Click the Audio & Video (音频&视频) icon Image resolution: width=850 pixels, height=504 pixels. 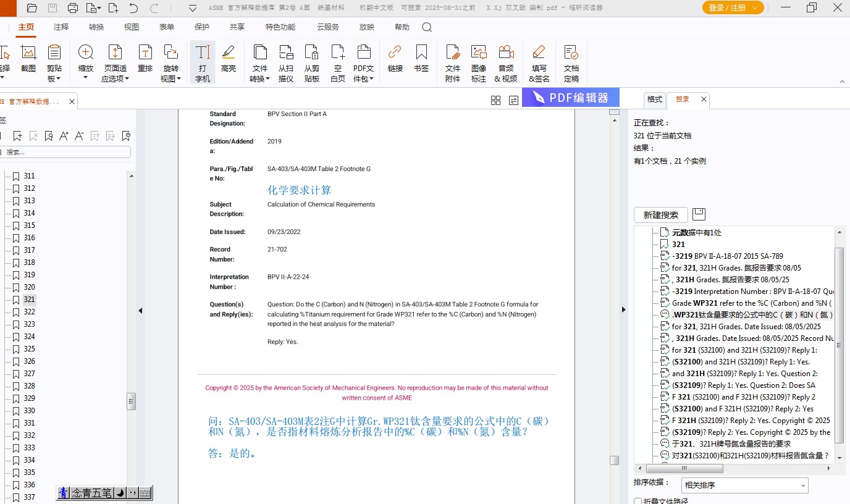click(x=505, y=63)
